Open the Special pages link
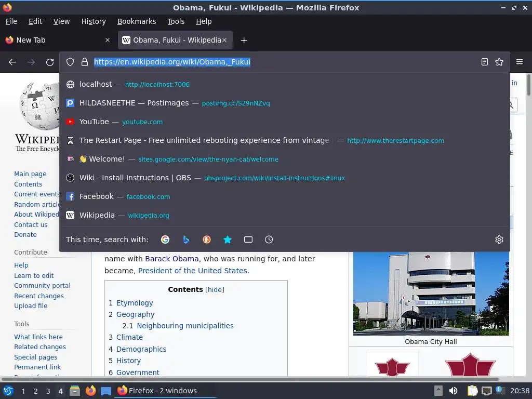The image size is (532, 399). 36,357
